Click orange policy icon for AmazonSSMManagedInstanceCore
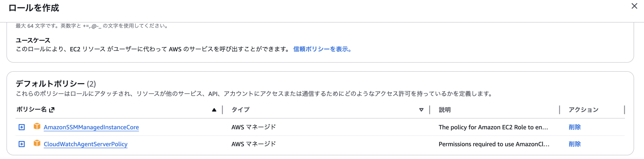 tap(37, 126)
